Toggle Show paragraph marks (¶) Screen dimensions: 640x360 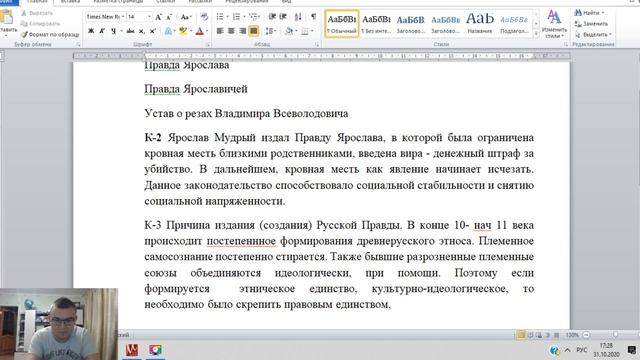tap(313, 17)
